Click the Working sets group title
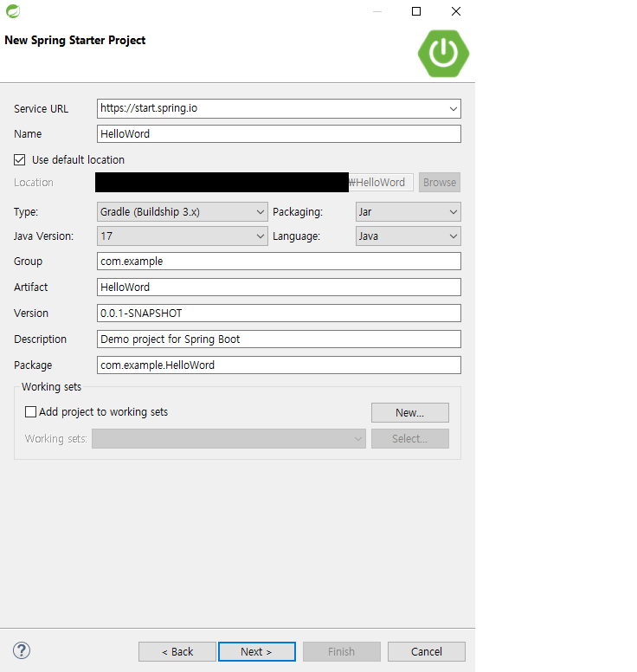The image size is (637, 672). [x=51, y=387]
